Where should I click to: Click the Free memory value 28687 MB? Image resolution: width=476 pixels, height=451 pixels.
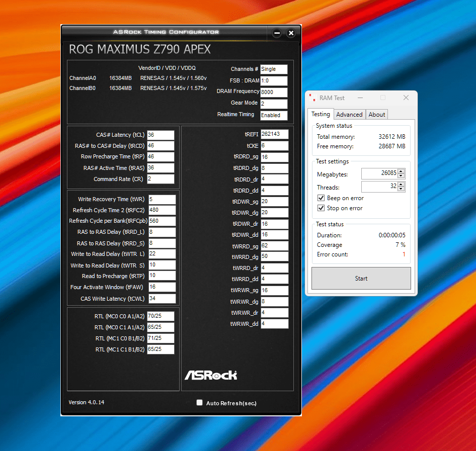pyautogui.click(x=392, y=146)
